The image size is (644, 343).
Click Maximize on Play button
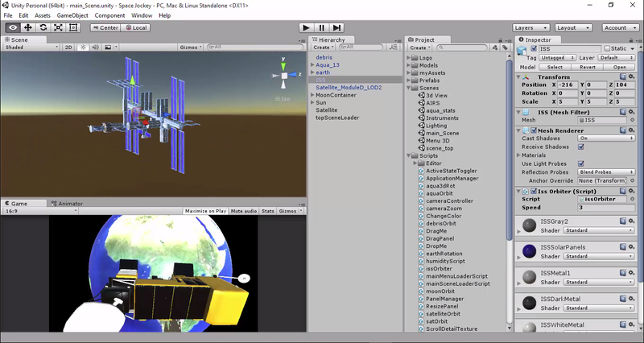[x=205, y=211]
